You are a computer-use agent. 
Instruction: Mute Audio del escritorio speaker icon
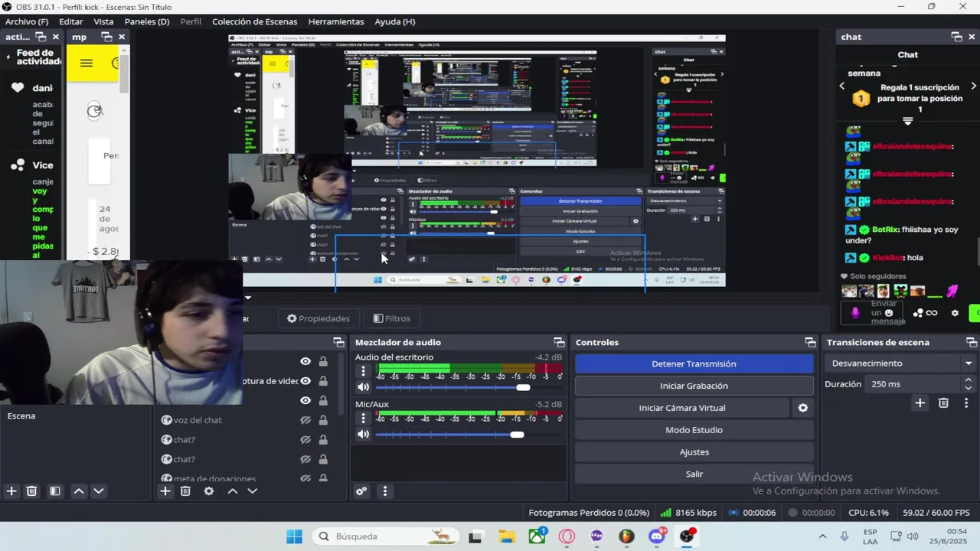363,387
